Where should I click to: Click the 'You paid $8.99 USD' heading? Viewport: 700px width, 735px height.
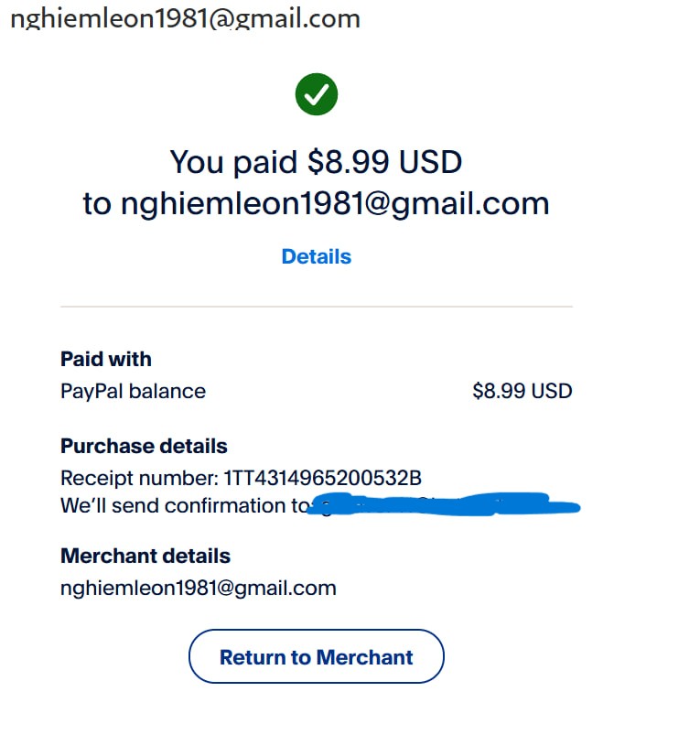[x=317, y=162]
